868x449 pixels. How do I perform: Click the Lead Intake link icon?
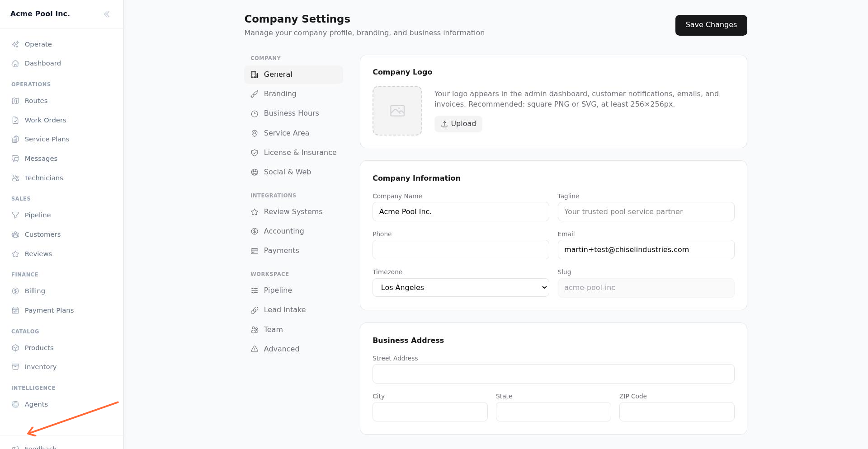click(255, 310)
